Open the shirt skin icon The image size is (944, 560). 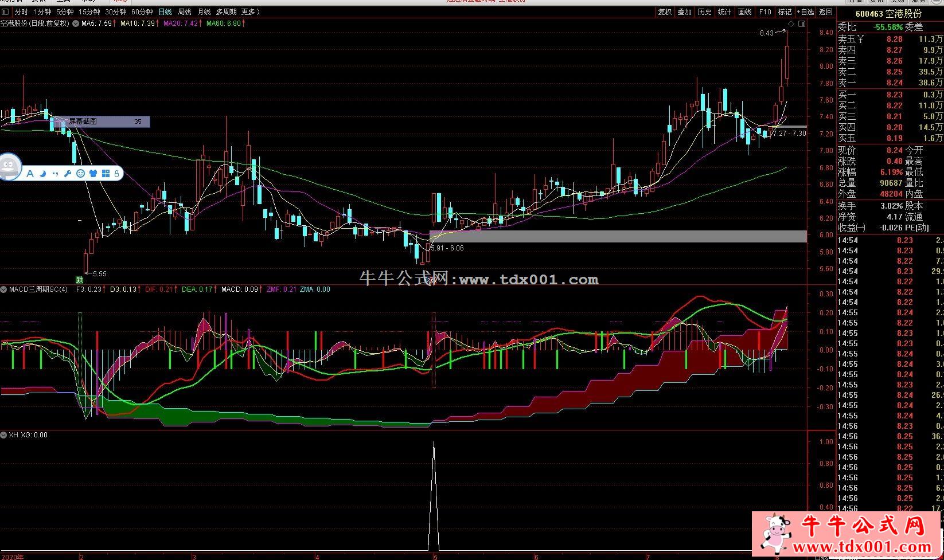pos(93,173)
